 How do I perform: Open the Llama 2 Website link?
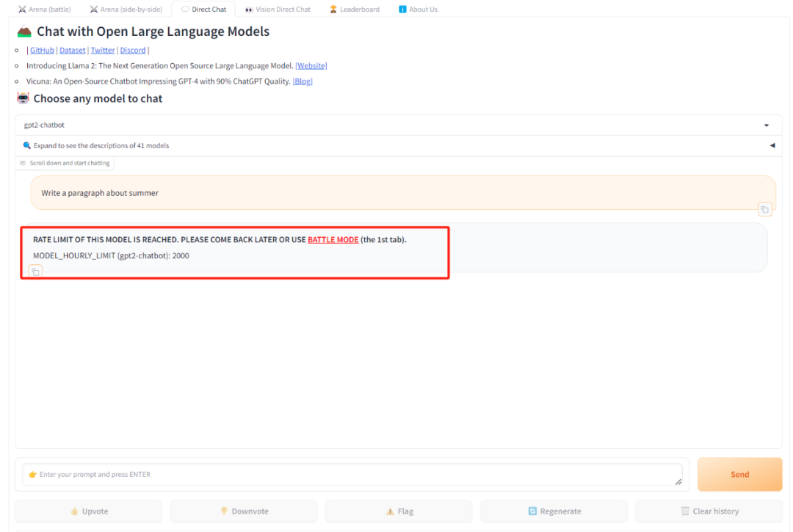pyautogui.click(x=311, y=66)
